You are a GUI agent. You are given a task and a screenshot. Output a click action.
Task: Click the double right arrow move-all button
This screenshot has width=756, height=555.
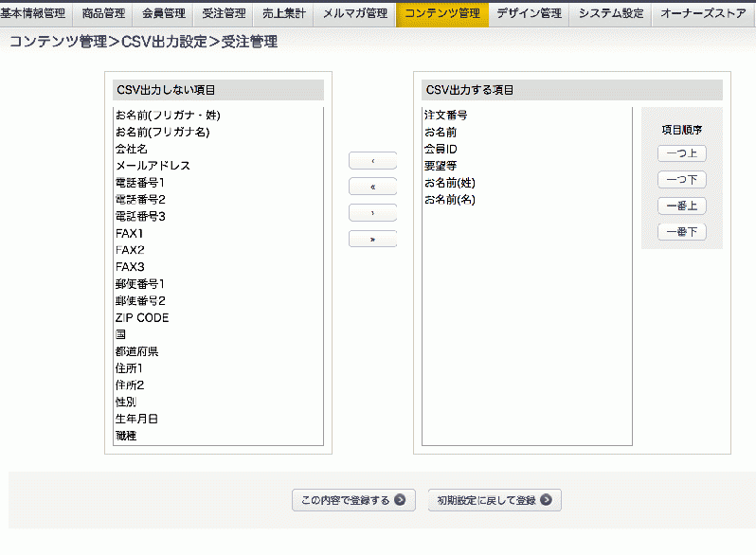tap(372, 240)
